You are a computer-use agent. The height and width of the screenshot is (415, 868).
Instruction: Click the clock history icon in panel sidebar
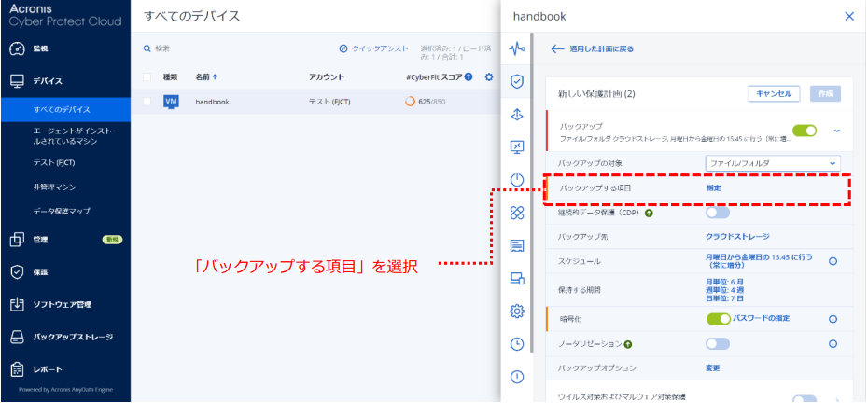516,344
